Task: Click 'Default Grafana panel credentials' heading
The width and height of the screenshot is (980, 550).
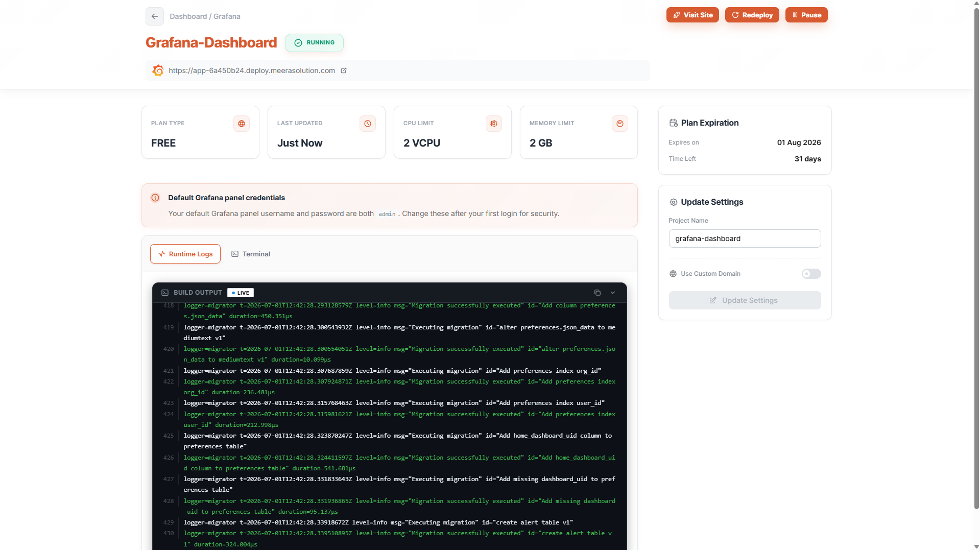Action: [x=227, y=198]
